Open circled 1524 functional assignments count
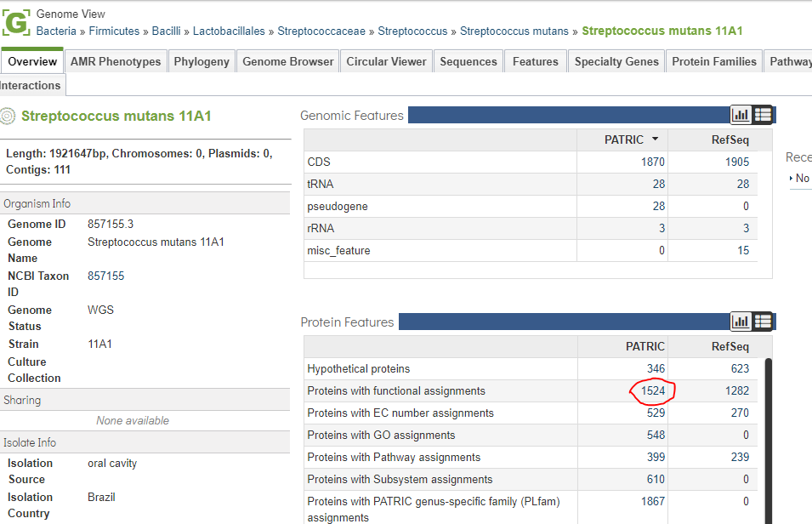The width and height of the screenshot is (812, 524). (x=652, y=390)
